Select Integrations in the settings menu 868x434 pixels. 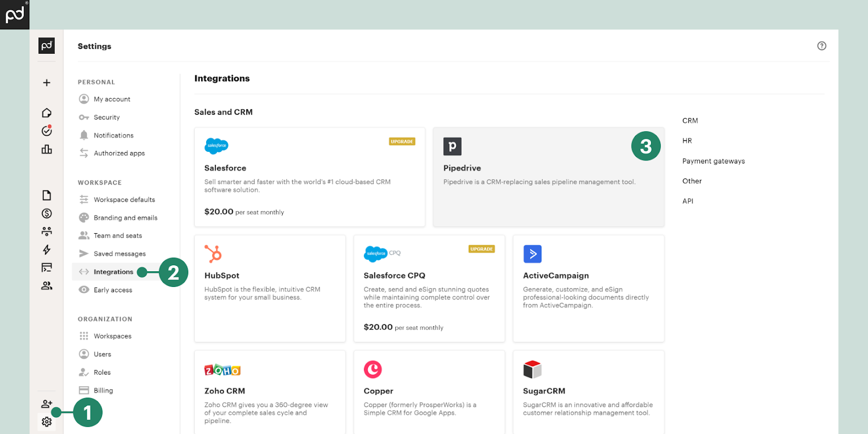click(x=113, y=272)
